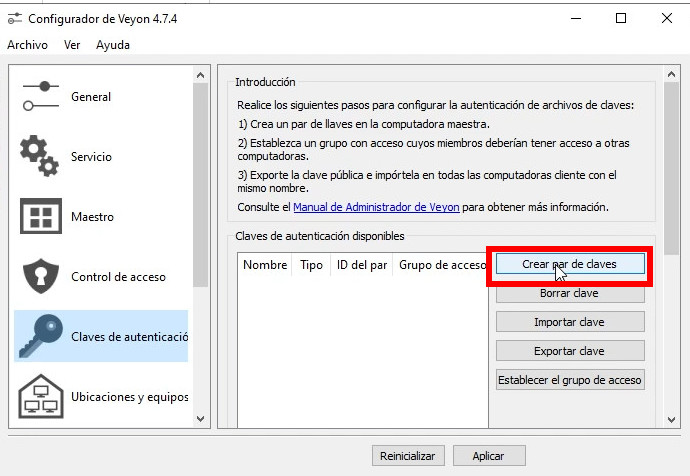Viewport: 690px width, 476px height.
Task: Sort keys by Nombre column header
Action: click(265, 265)
